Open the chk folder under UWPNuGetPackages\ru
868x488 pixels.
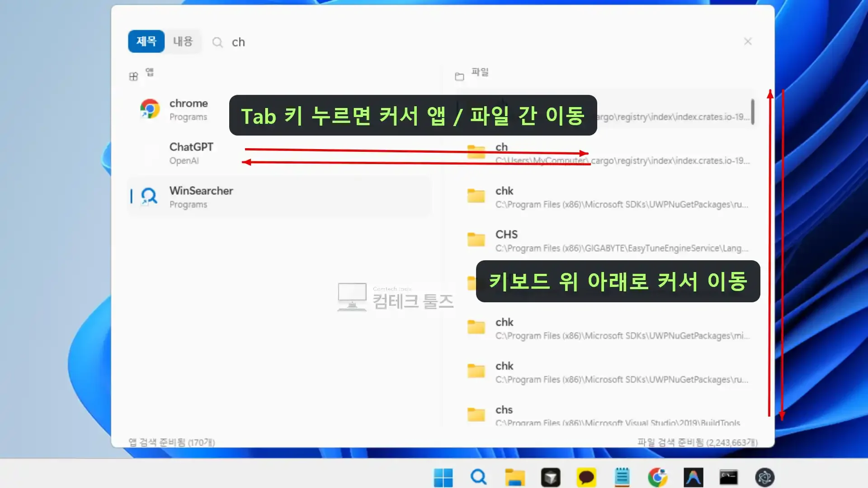[606, 197]
